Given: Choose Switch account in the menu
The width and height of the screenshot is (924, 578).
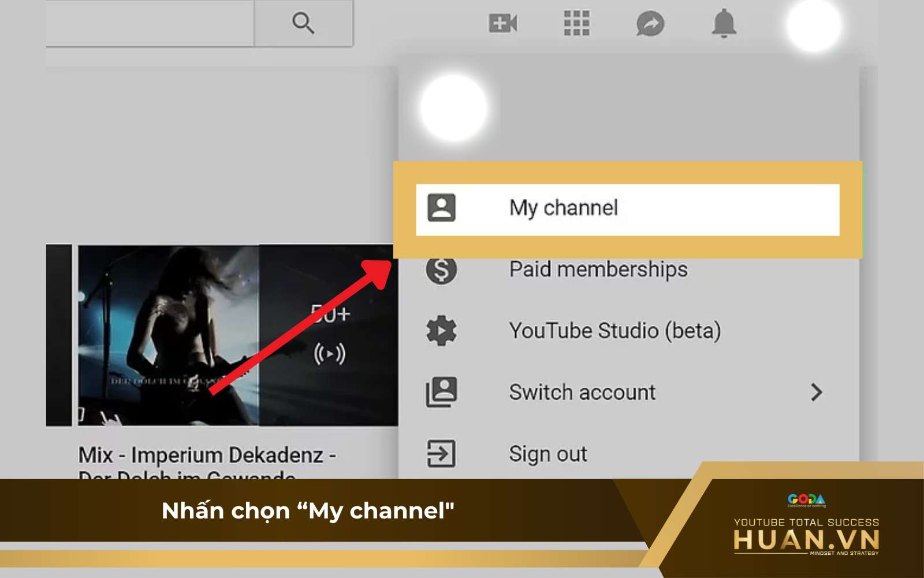Looking at the screenshot, I should (628, 392).
